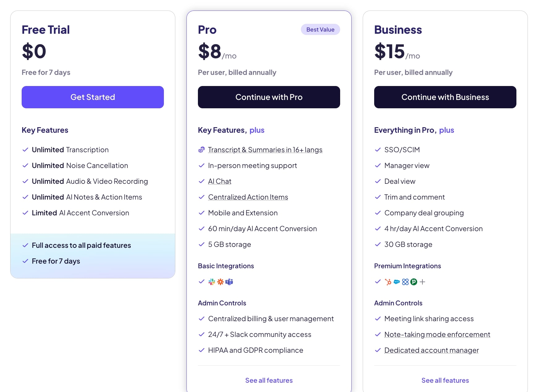Click the checkmark beside Unlimited Transcription

pyautogui.click(x=26, y=150)
